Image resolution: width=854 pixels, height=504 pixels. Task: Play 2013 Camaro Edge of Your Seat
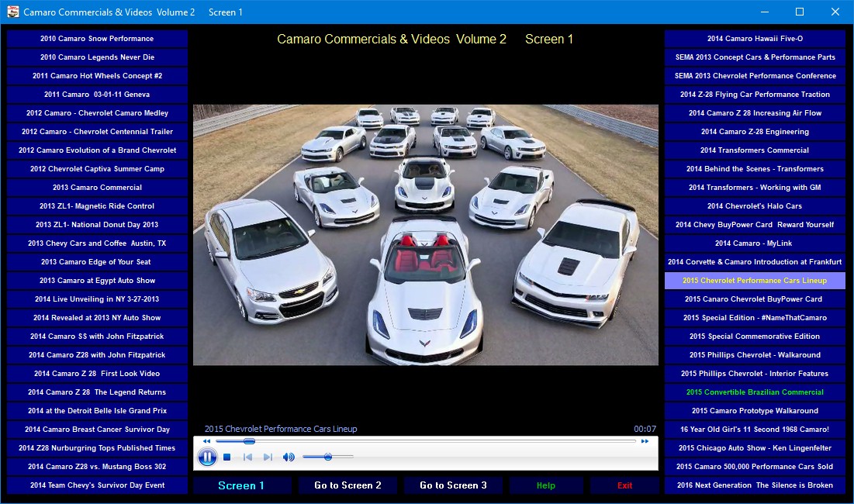pyautogui.click(x=97, y=262)
